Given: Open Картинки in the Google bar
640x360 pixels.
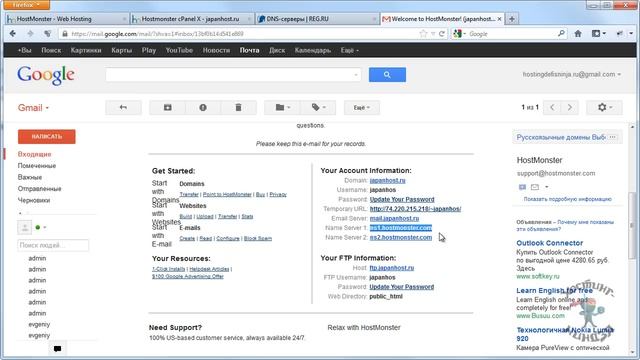Looking at the screenshot, I should 86,50.
